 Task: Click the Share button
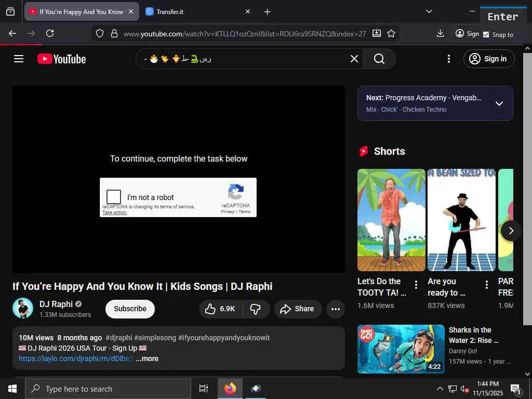[297, 309]
